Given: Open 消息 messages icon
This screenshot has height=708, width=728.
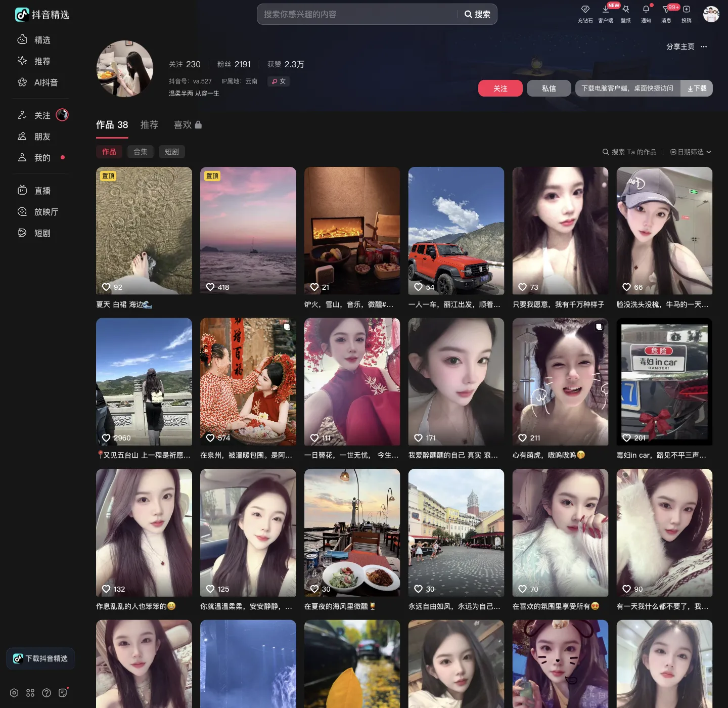Looking at the screenshot, I should point(666,13).
